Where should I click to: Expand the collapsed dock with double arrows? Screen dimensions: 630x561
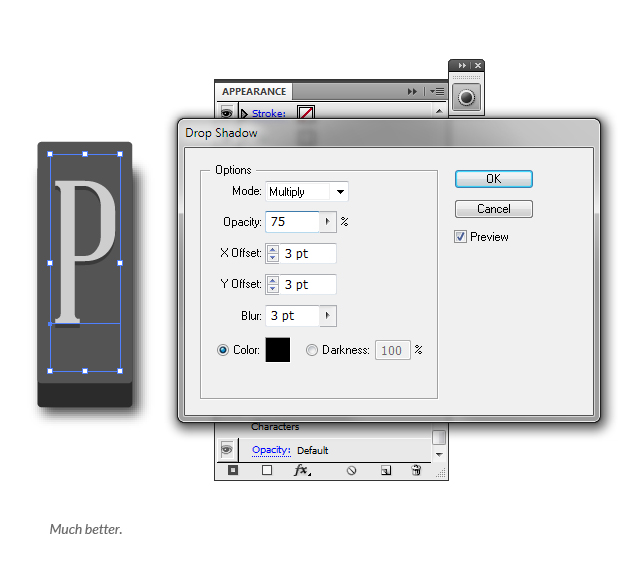pos(462,65)
